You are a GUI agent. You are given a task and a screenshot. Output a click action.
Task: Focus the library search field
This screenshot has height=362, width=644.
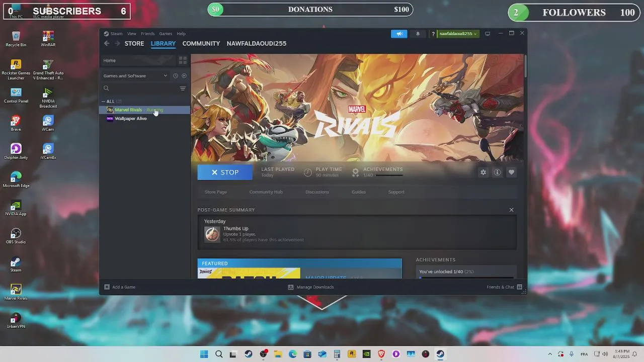tap(140, 88)
